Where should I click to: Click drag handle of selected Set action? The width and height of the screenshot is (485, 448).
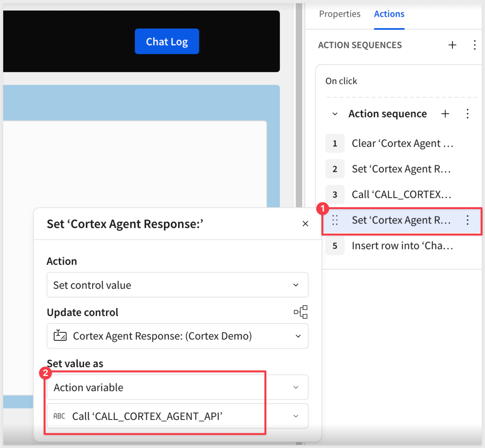pos(335,220)
